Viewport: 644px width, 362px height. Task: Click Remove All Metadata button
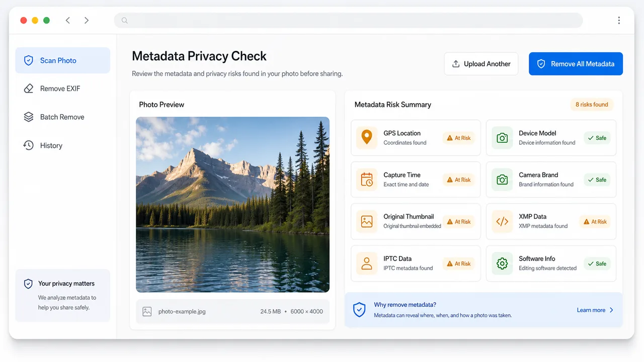click(576, 64)
